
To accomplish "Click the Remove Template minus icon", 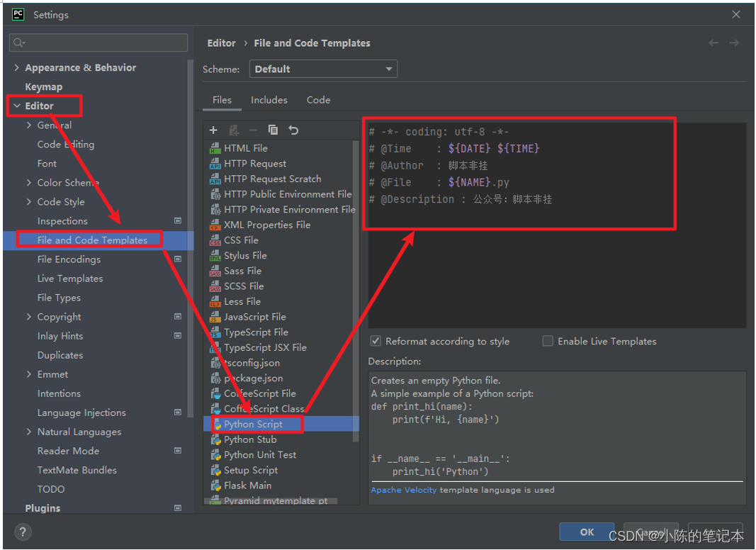I will click(253, 130).
